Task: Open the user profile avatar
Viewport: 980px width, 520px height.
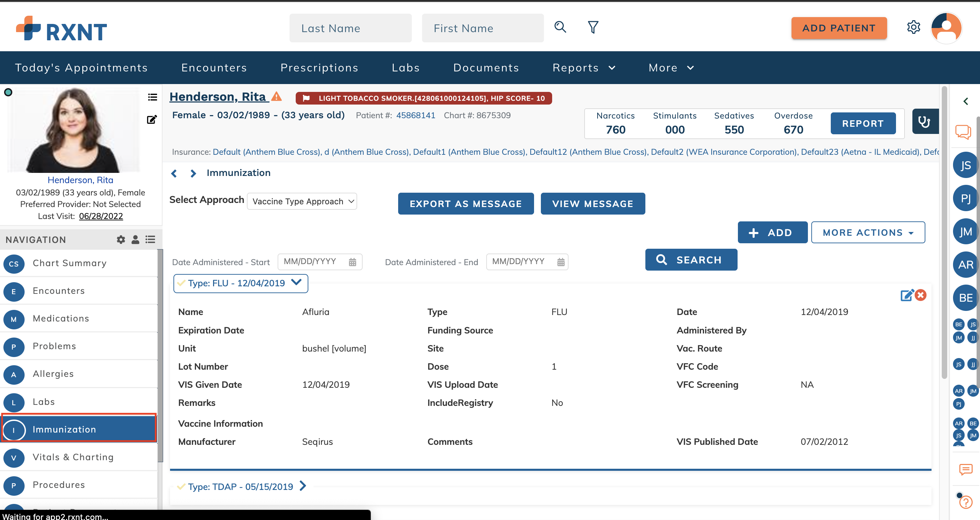Action: point(947,28)
